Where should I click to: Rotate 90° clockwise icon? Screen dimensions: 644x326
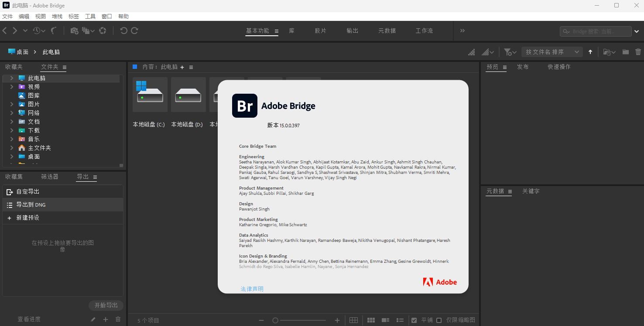pos(135,31)
